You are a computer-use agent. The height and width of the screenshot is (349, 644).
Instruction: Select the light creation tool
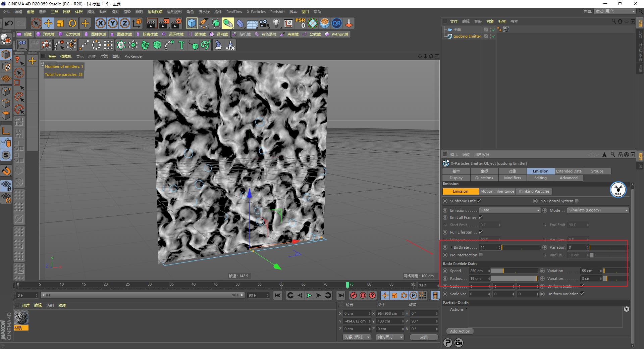coord(276,23)
